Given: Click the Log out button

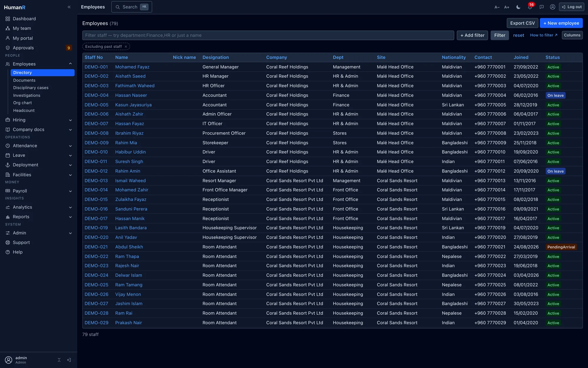Looking at the screenshot, I should 572,7.
